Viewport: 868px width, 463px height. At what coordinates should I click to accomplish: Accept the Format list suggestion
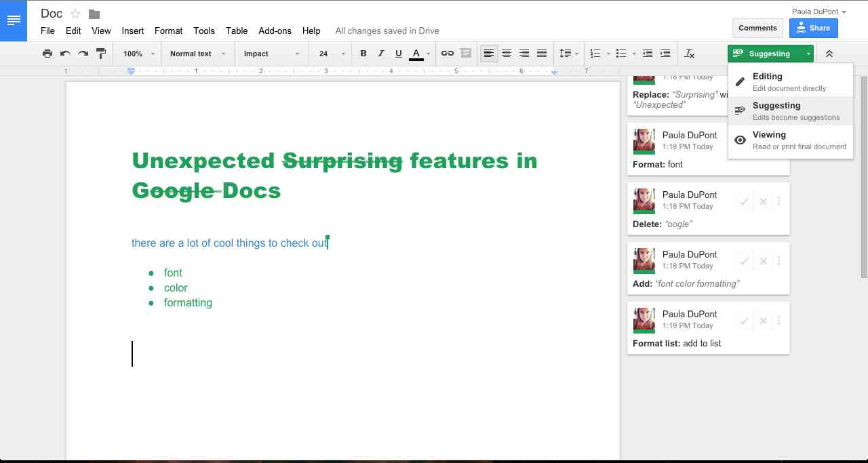point(744,321)
